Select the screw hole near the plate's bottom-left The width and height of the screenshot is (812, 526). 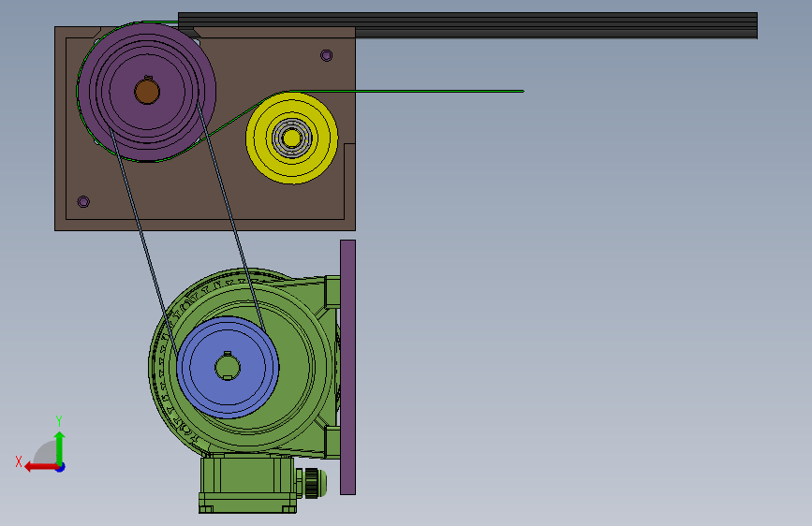(x=83, y=201)
